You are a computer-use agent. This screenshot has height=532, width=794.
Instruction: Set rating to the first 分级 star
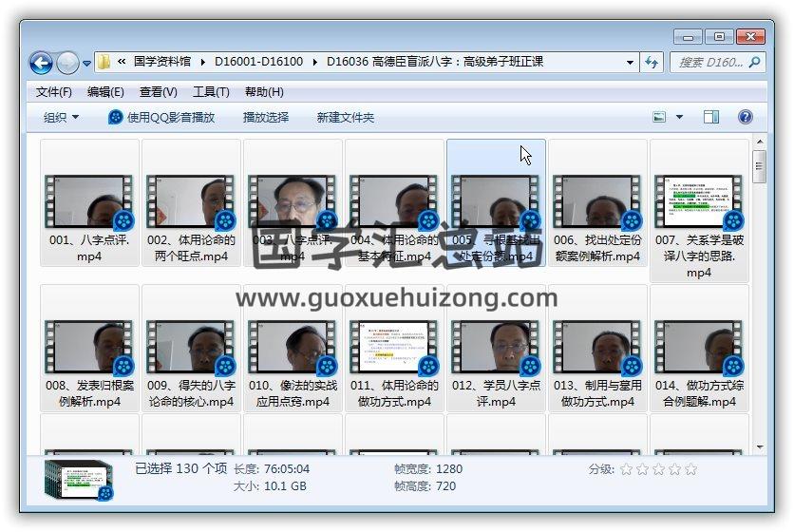pyautogui.click(x=627, y=469)
